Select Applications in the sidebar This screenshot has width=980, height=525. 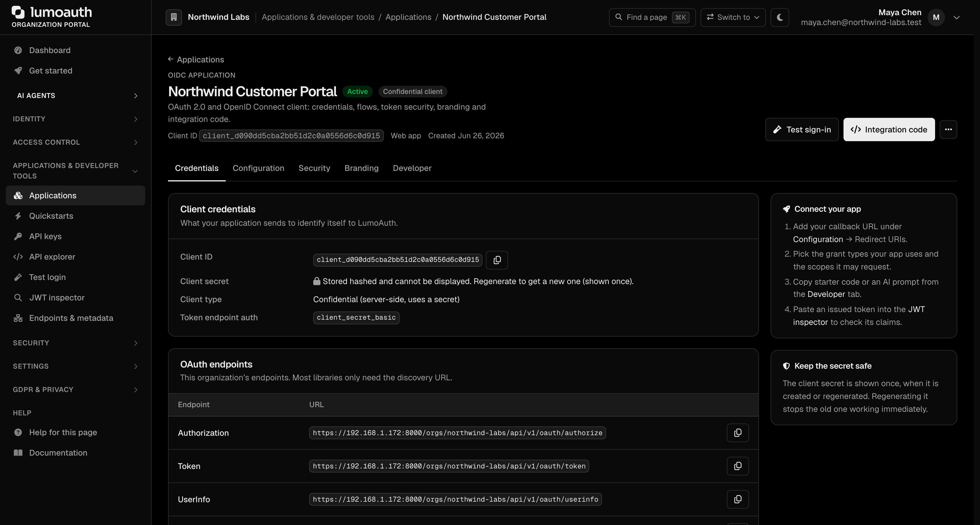pyautogui.click(x=75, y=195)
